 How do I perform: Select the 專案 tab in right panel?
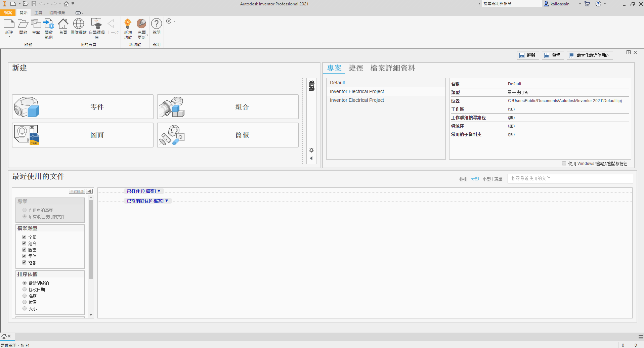click(334, 68)
